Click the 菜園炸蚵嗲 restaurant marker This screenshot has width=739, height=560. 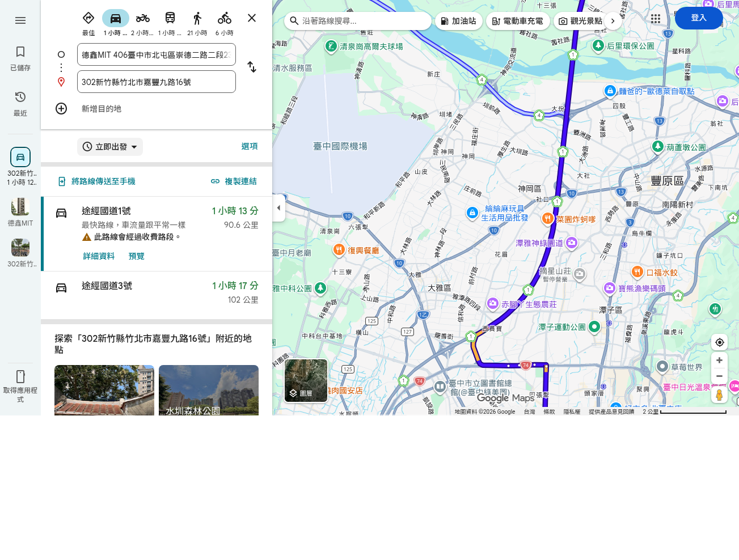(547, 218)
